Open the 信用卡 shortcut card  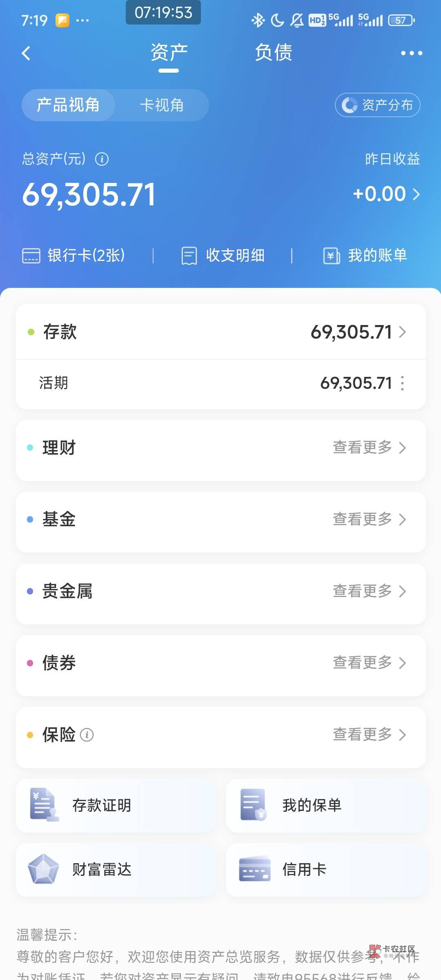(325, 870)
